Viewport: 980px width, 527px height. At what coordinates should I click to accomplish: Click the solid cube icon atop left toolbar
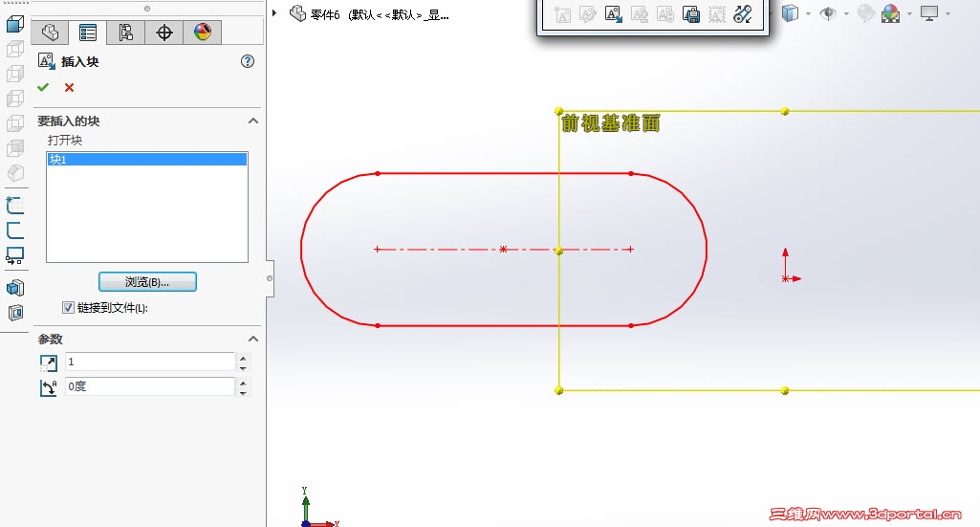click(15, 24)
